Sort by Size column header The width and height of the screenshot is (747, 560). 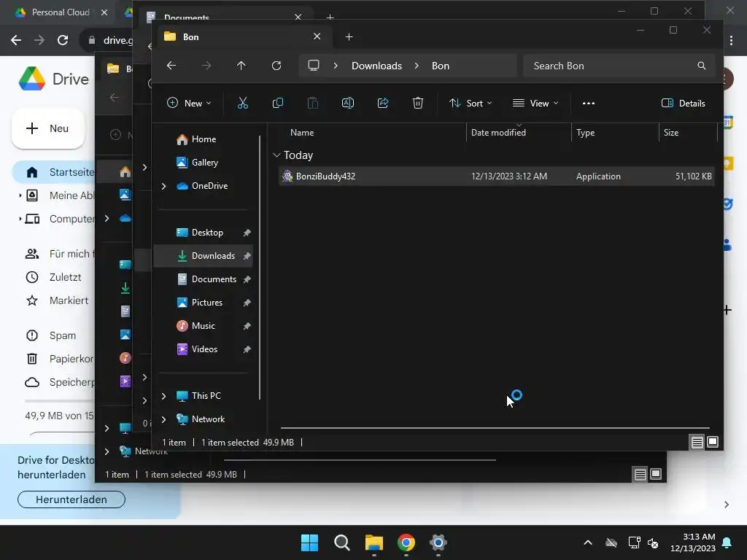pyautogui.click(x=671, y=133)
